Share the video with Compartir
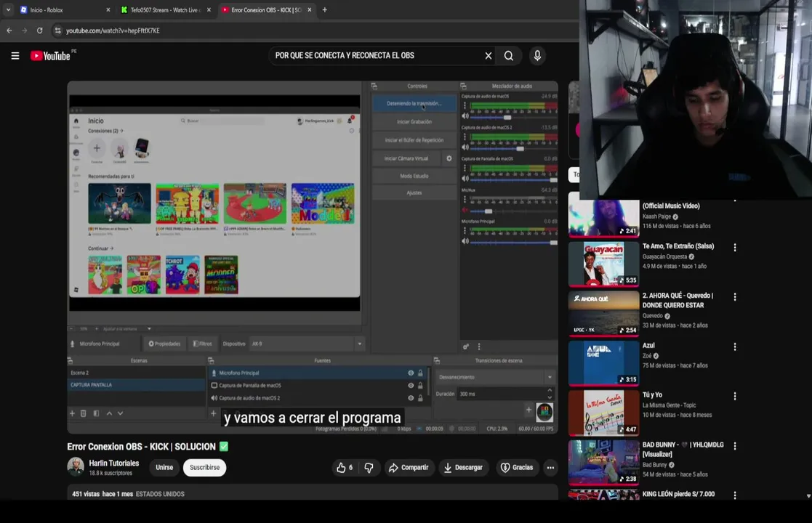Image resolution: width=812 pixels, height=523 pixels. 409,468
